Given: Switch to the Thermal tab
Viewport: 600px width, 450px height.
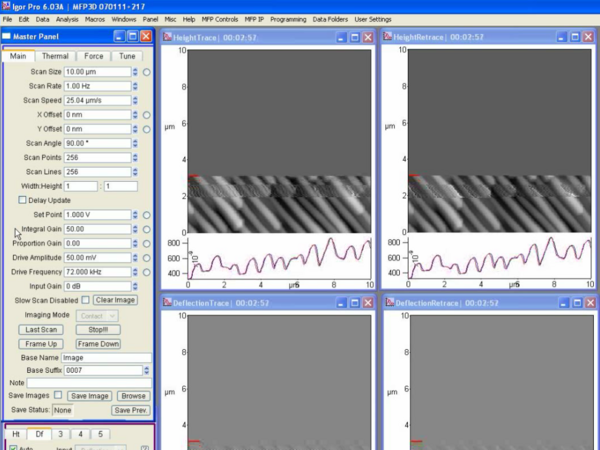Looking at the screenshot, I should pos(55,56).
